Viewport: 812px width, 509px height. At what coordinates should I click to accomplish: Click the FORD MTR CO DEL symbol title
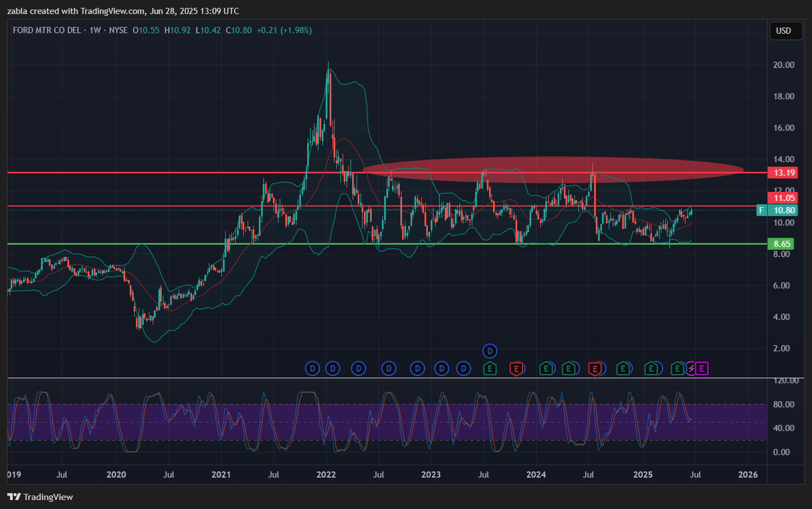point(47,30)
